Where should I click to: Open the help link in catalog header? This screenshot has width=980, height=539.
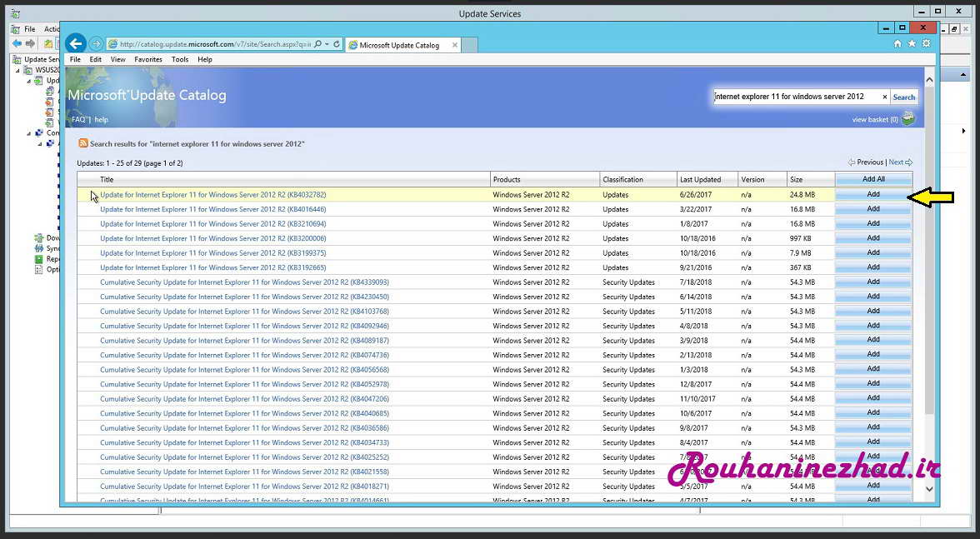[x=102, y=119]
